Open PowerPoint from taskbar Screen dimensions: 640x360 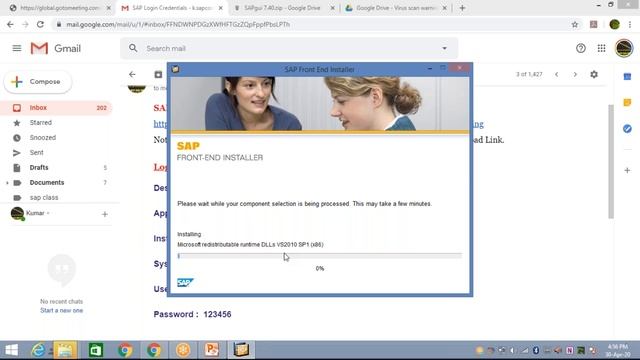tap(212, 350)
